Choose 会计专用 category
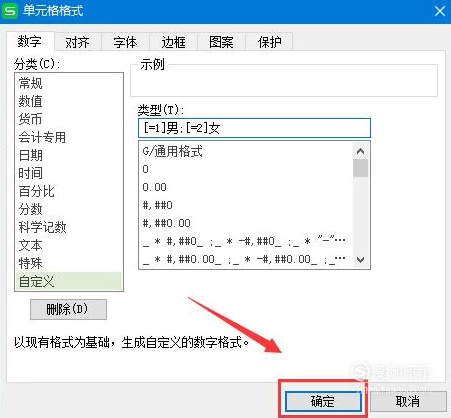This screenshot has height=418, width=451. click(69, 137)
